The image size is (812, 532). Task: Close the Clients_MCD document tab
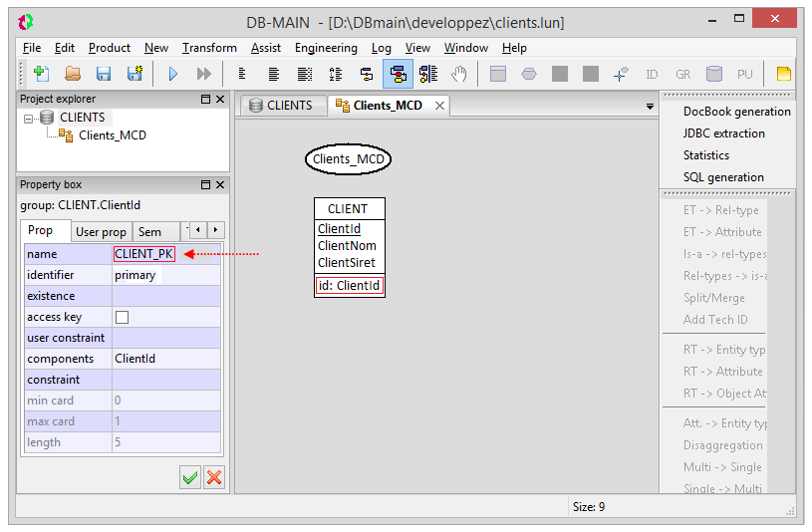click(436, 106)
